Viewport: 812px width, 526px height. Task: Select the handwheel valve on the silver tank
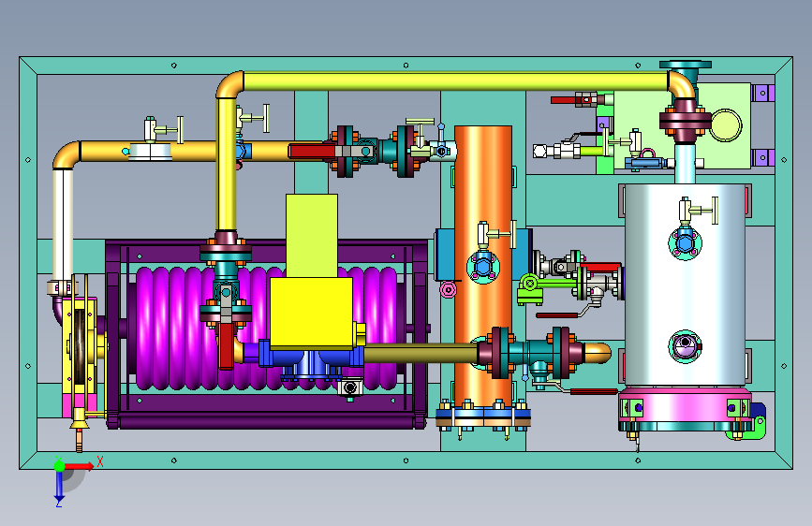pos(698,211)
